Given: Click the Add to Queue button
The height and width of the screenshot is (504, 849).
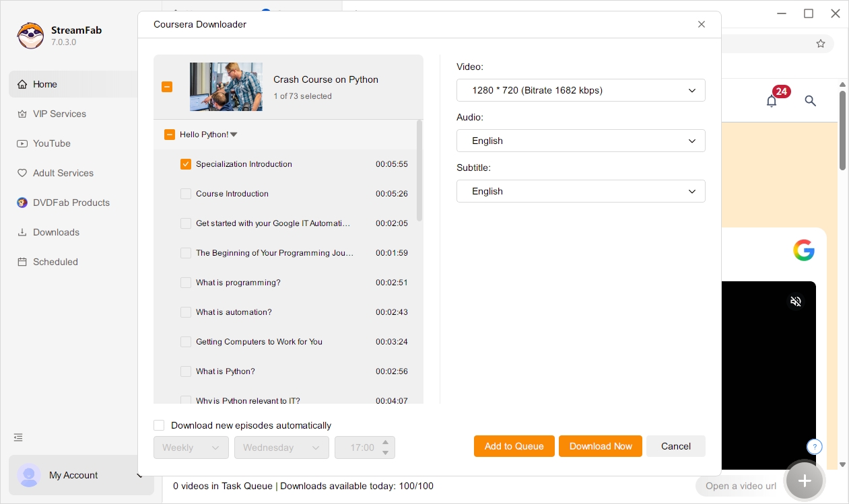Looking at the screenshot, I should [514, 446].
